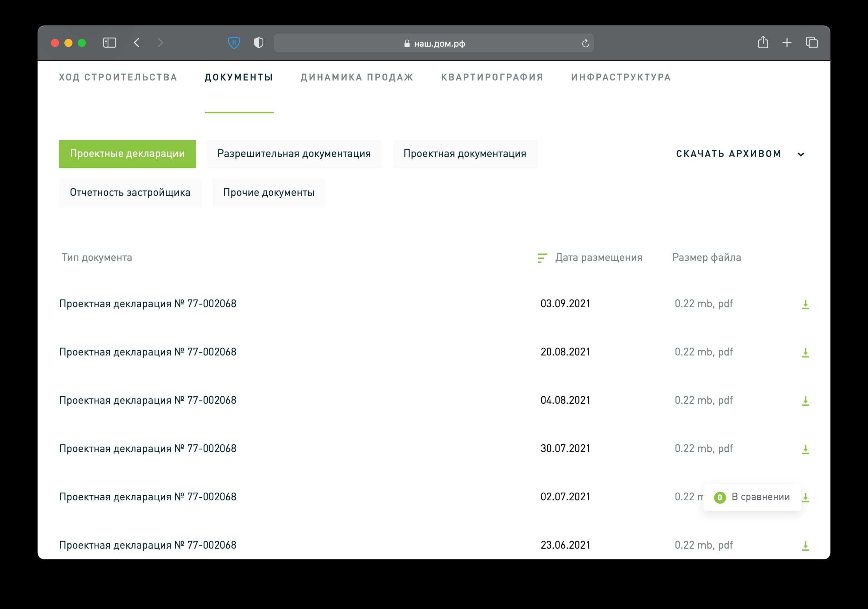Go back with the browser back arrow

[x=137, y=43]
